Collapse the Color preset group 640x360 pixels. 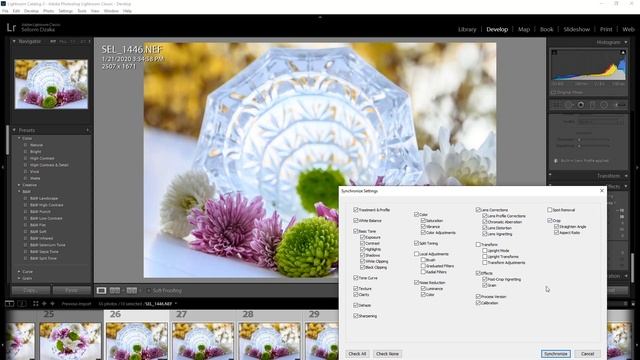[19, 138]
